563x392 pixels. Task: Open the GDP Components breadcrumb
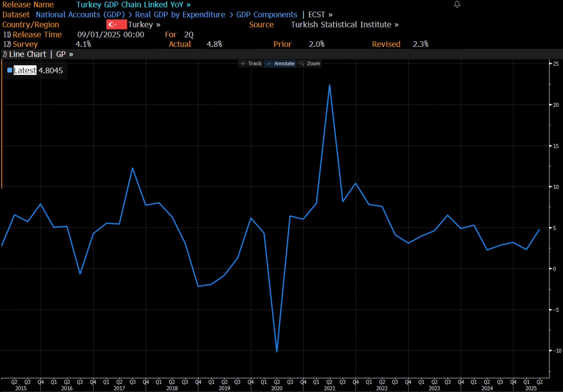(267, 15)
